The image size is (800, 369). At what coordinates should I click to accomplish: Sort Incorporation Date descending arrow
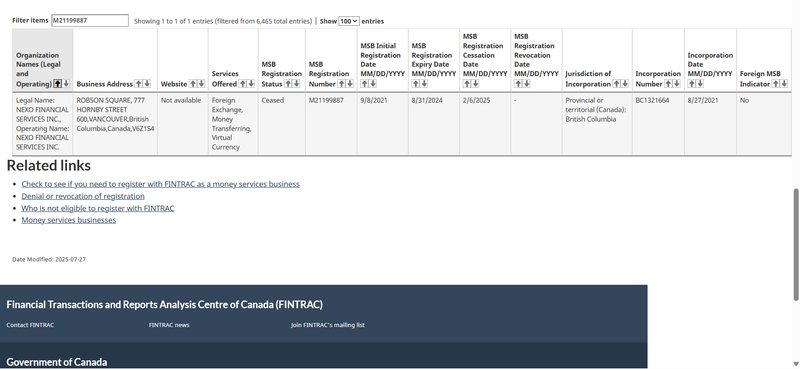[x=699, y=84]
